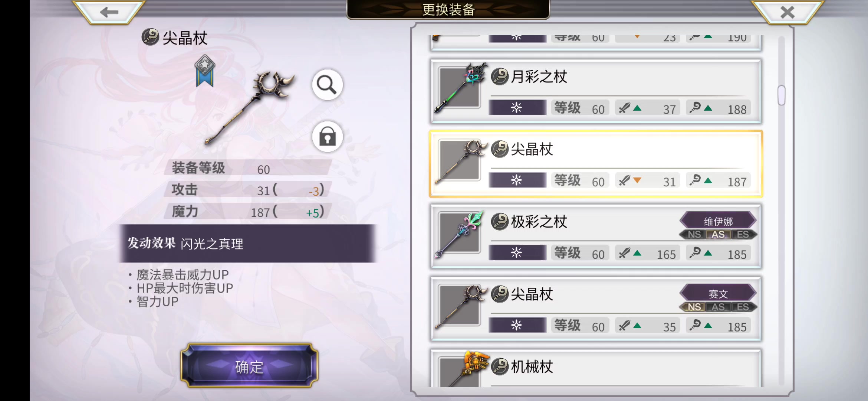This screenshot has height=401, width=868.
Task: Tap the 赛文 character tag
Action: (718, 294)
